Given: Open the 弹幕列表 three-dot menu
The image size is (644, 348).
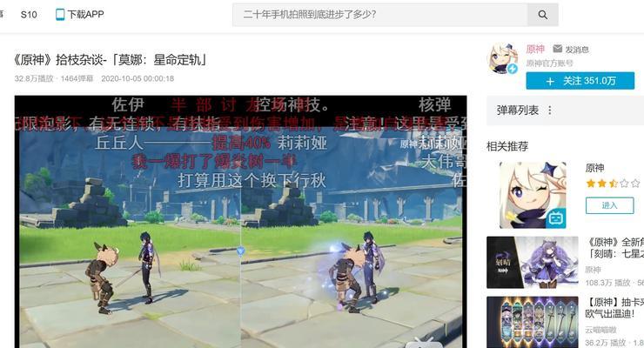Looking at the screenshot, I should [x=550, y=110].
